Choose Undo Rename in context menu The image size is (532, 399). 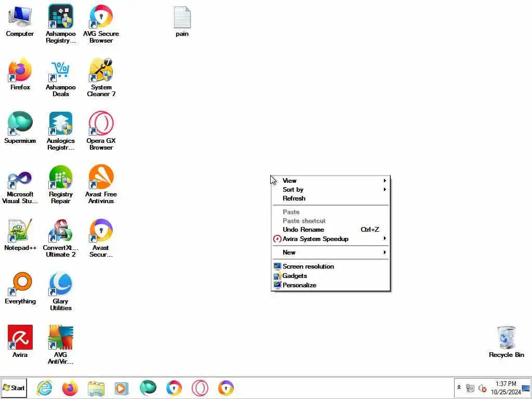pos(331,230)
